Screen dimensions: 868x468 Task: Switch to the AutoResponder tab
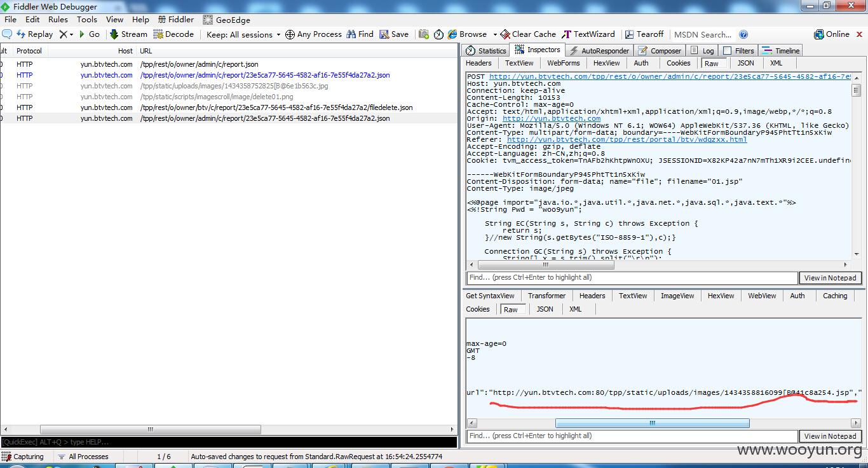[599, 51]
